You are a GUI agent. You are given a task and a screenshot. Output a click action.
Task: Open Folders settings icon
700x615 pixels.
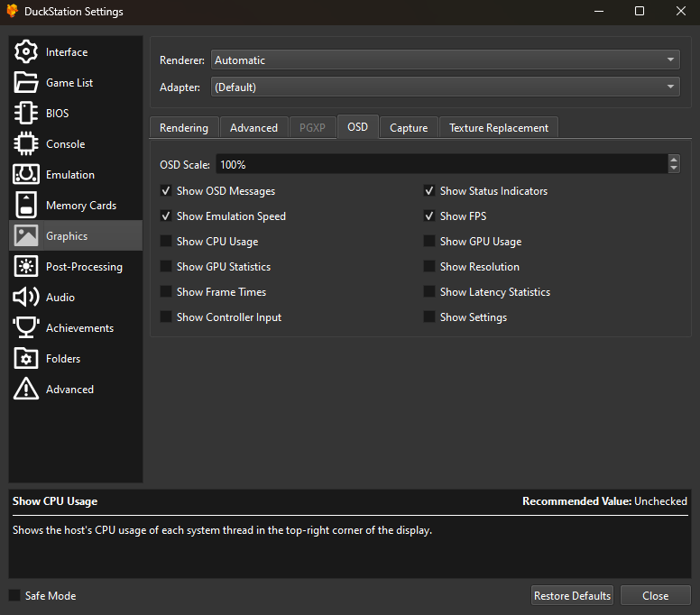pyautogui.click(x=26, y=358)
